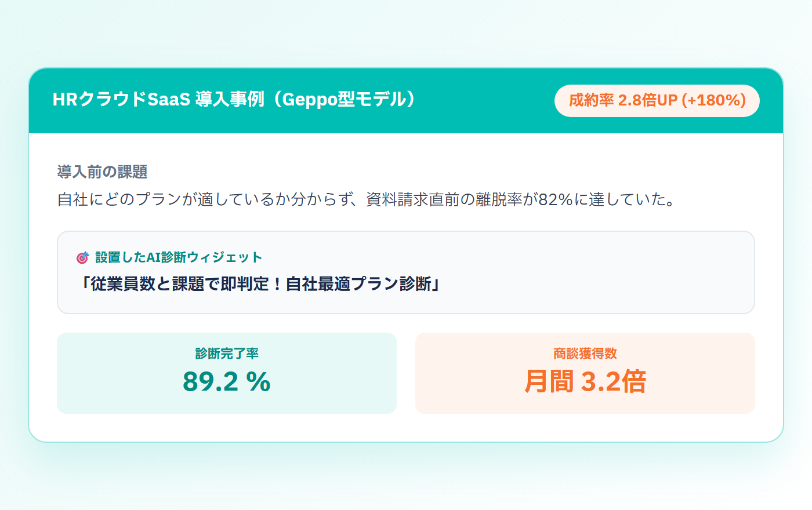Click the target dart emoji icon
Viewport: 812px width, 510px height.
(x=82, y=257)
